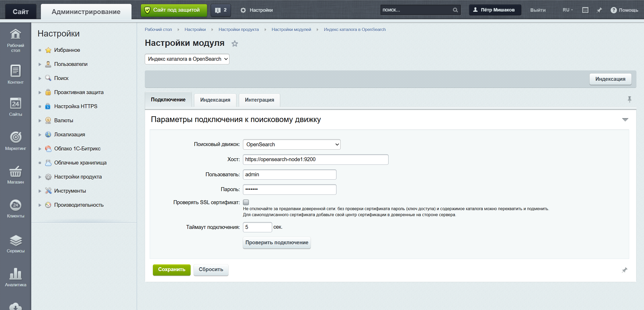
Task: Pin the tabs with the pushpin icon
Action: click(629, 99)
